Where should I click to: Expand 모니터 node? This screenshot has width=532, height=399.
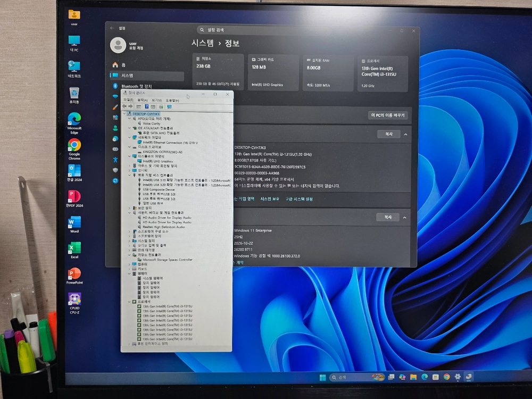click(x=129, y=170)
